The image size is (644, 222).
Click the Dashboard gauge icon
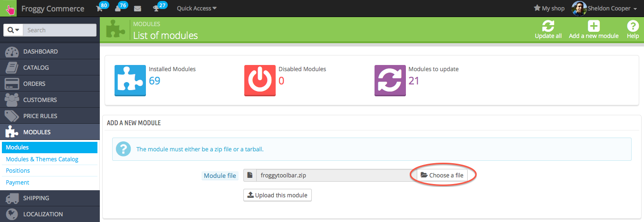[11, 51]
